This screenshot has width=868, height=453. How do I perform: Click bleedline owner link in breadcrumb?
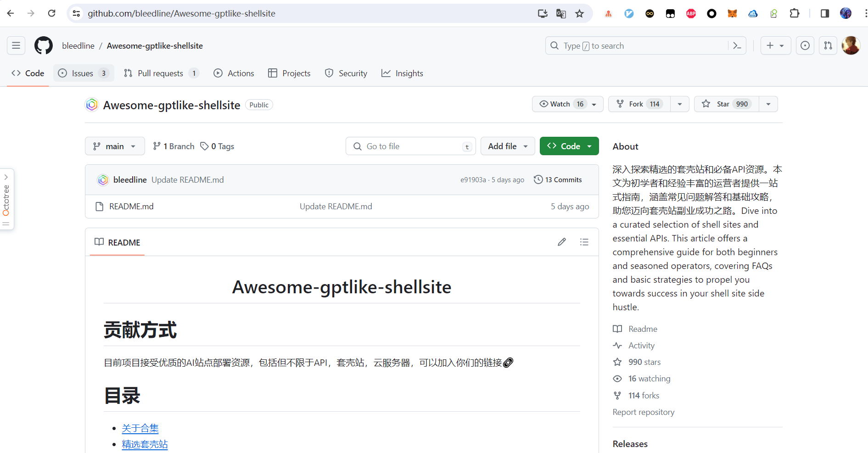[78, 45]
